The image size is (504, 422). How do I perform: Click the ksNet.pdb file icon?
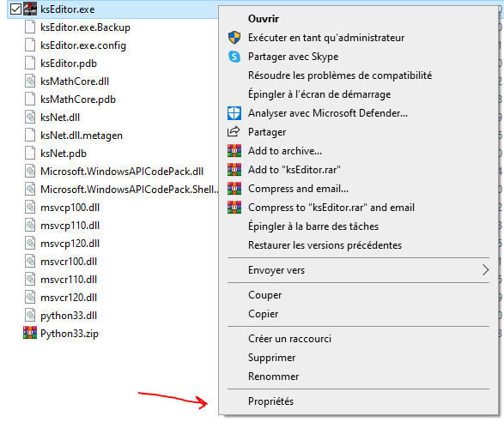30,153
